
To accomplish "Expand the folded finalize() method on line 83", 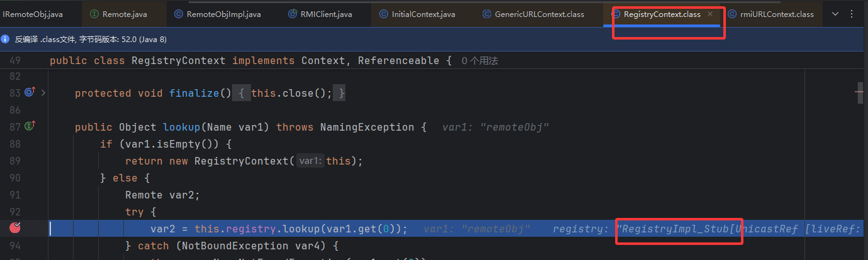I will (43, 93).
